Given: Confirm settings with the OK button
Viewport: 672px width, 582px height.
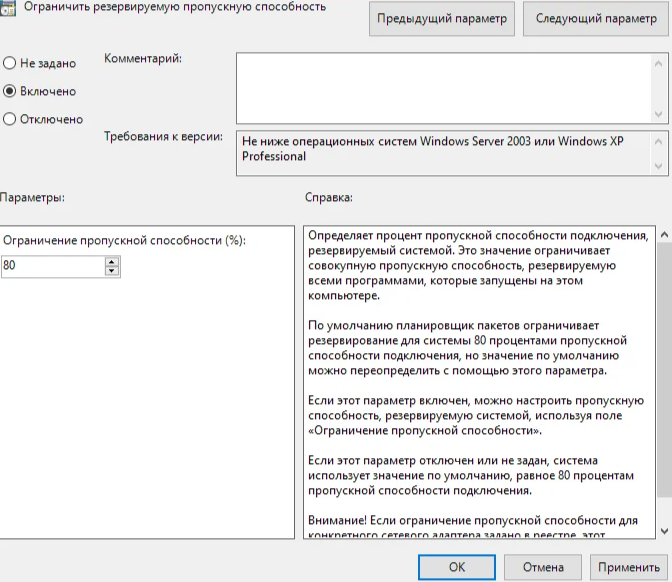Looking at the screenshot, I should 457,567.
